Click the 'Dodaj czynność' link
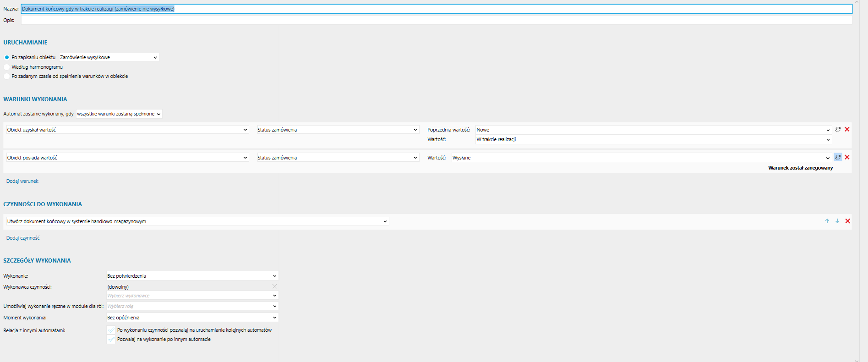The height and width of the screenshot is (362, 868). [23, 238]
